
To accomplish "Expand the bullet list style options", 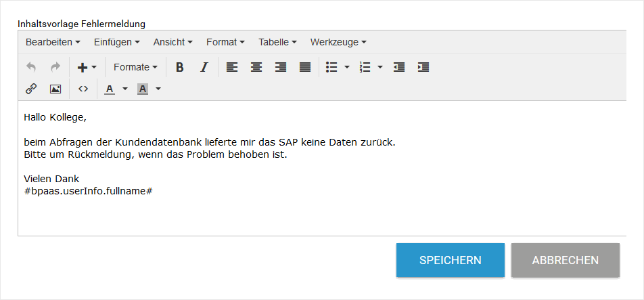I will click(347, 67).
